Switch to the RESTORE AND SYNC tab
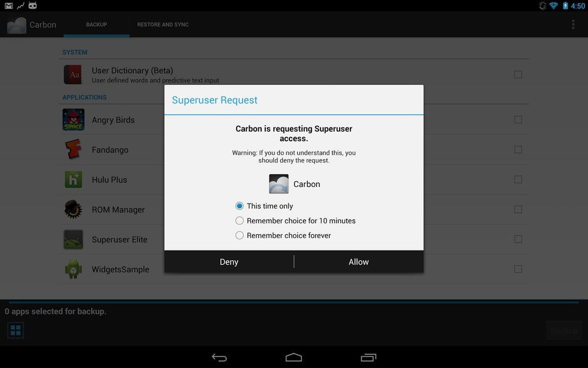 point(163,24)
